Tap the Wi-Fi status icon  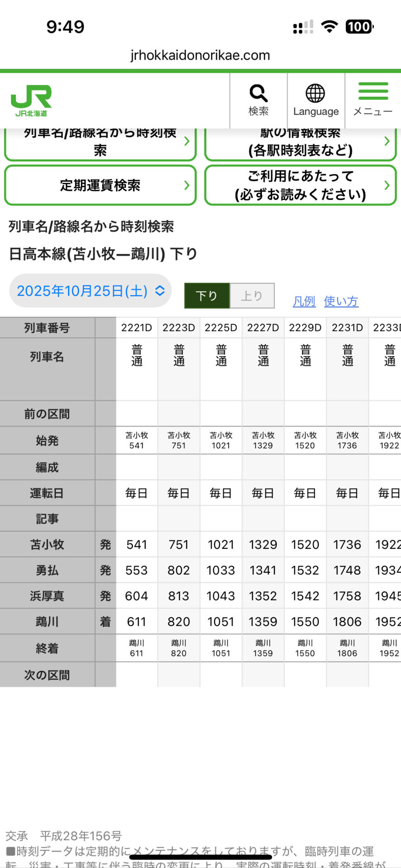point(330,27)
